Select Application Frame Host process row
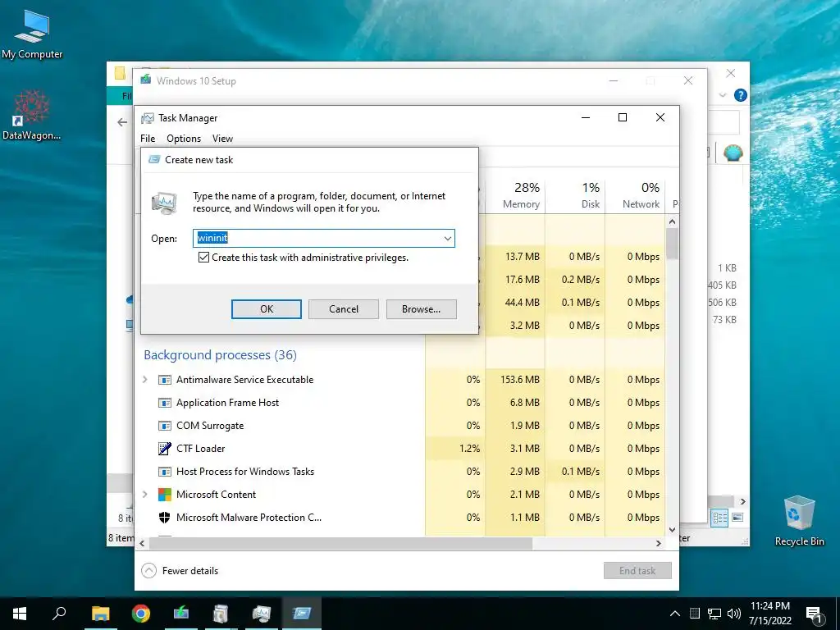 click(x=400, y=403)
